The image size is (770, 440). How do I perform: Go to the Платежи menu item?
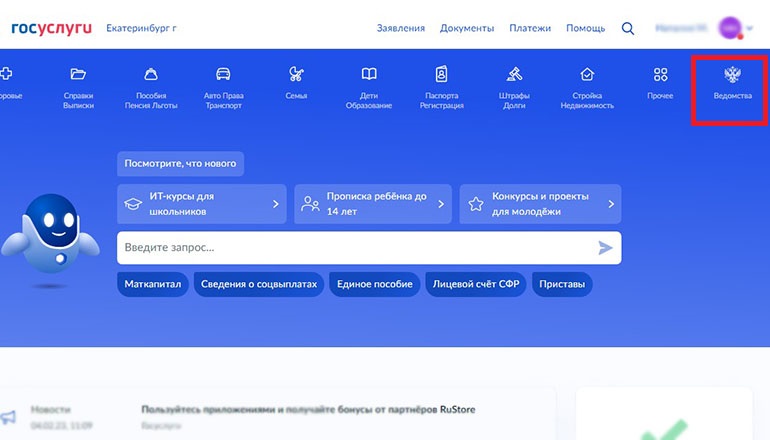(529, 28)
